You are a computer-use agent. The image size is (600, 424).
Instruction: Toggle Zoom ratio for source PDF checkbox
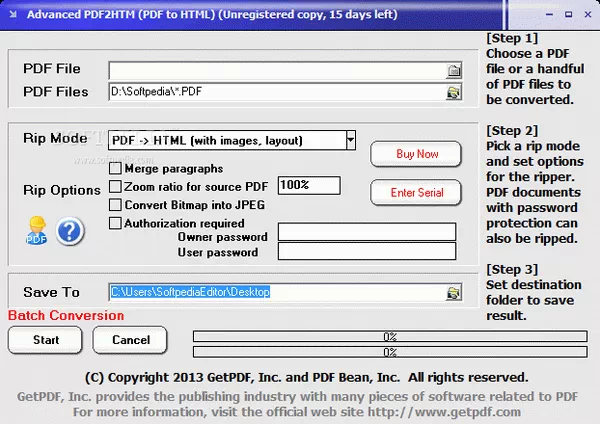tap(115, 187)
